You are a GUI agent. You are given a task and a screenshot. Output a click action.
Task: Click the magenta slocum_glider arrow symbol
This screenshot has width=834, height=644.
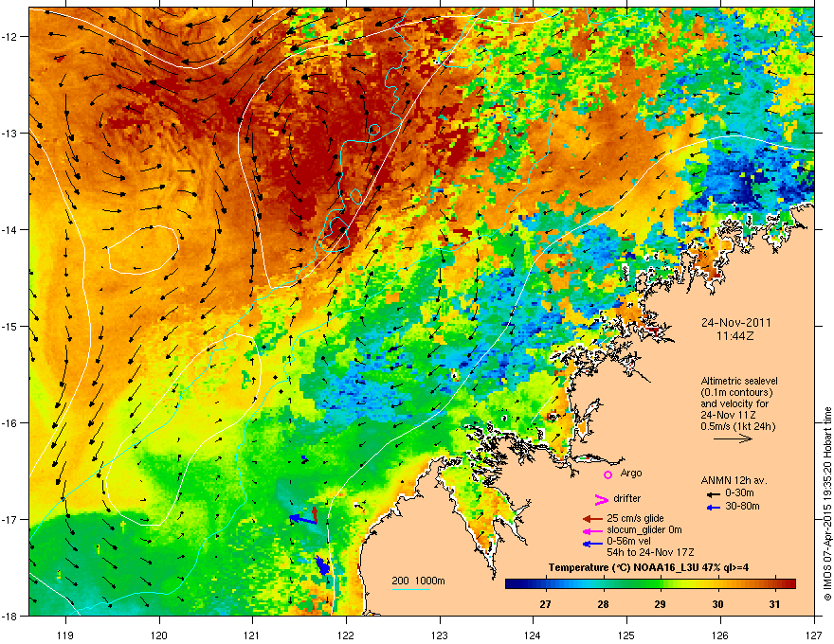[592, 530]
